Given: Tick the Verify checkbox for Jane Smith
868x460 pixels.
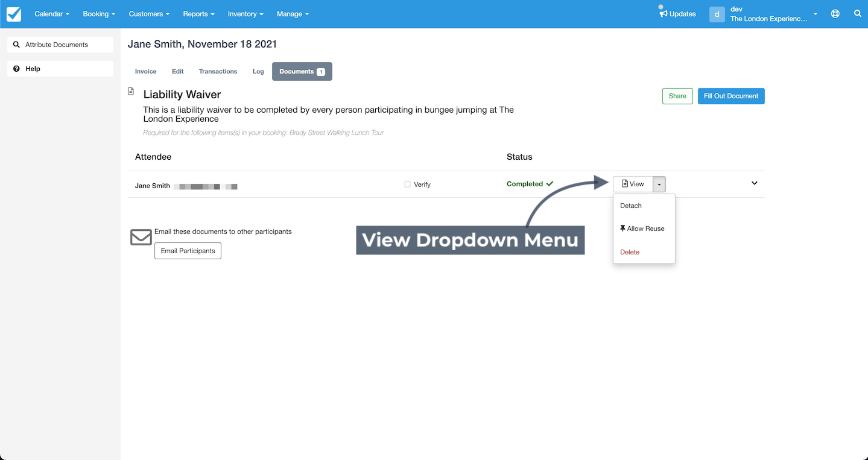Looking at the screenshot, I should [407, 184].
